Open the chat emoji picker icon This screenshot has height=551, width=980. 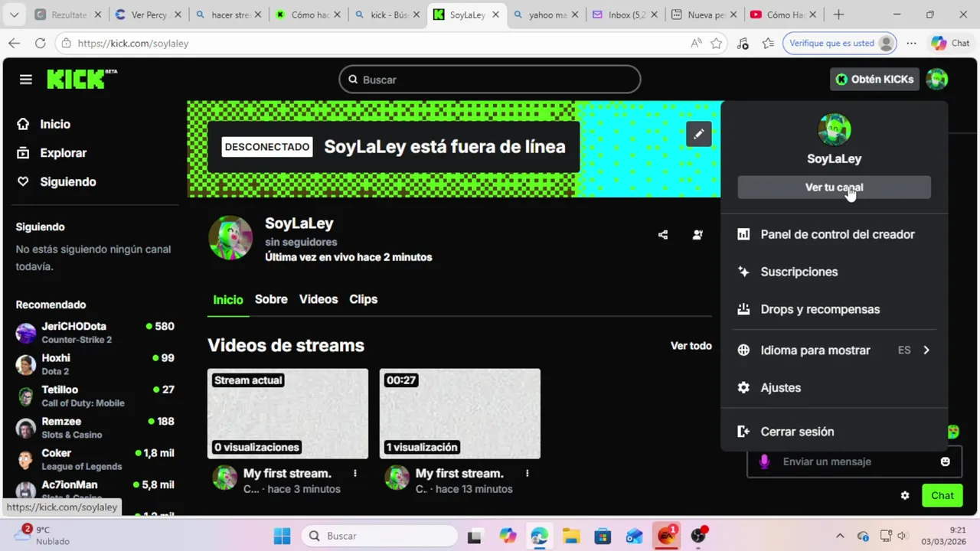(x=945, y=461)
